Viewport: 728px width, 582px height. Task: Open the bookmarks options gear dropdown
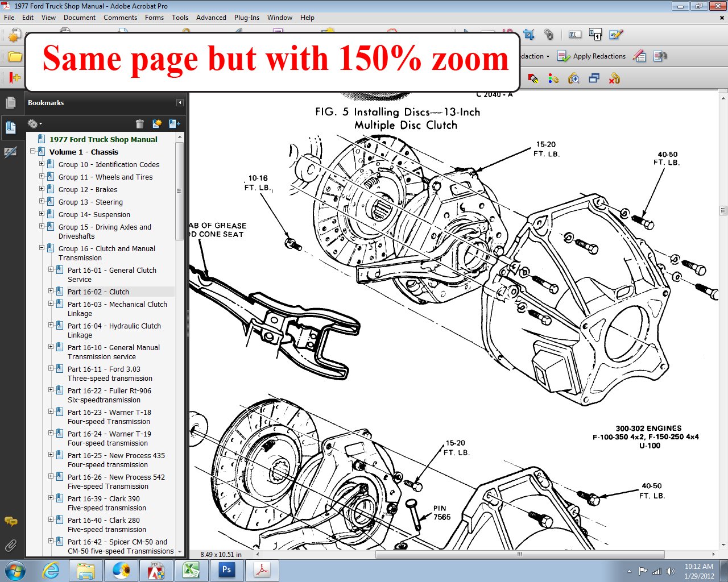[34, 123]
